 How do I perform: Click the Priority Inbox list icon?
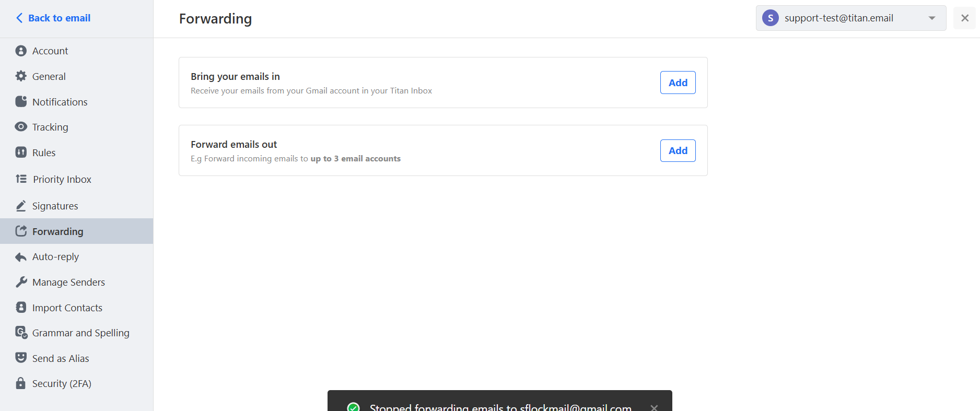coord(21,179)
